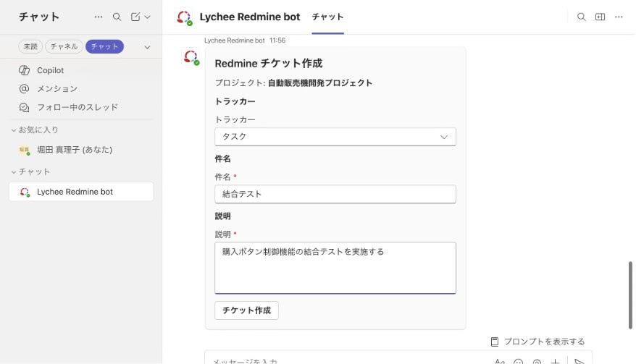
Task: Open the トラッカー dropdown showing タスク
Action: 335,137
